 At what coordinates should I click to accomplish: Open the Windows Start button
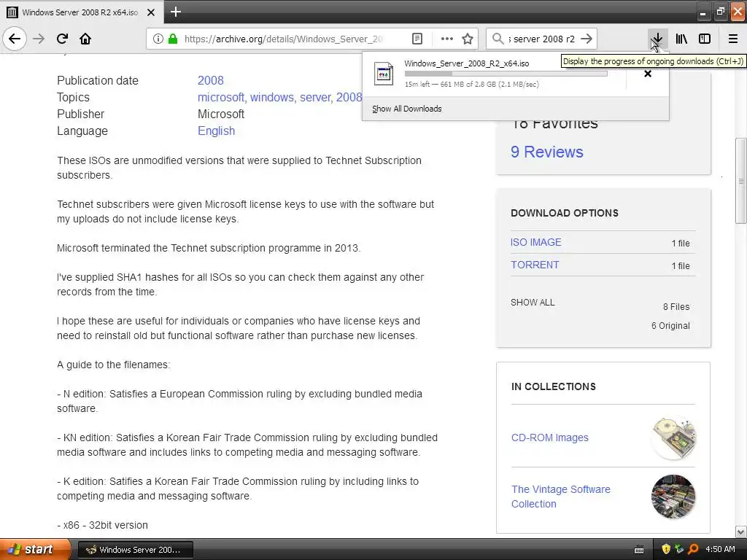(35, 549)
